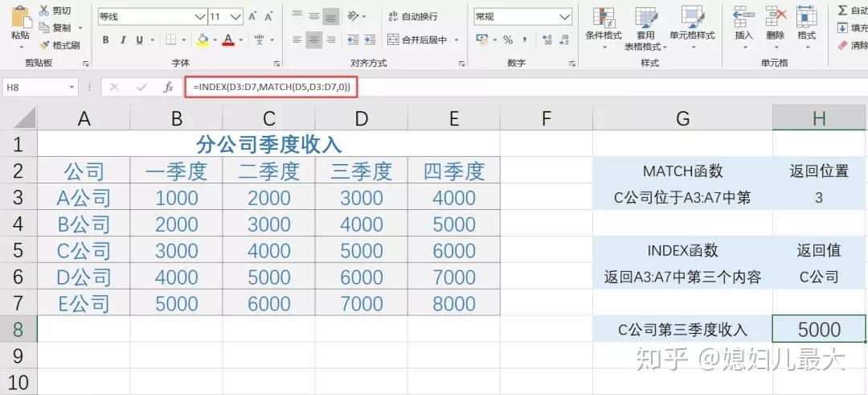Click decrease decimal icon
This screenshot has width=868, height=395.
point(565,40)
